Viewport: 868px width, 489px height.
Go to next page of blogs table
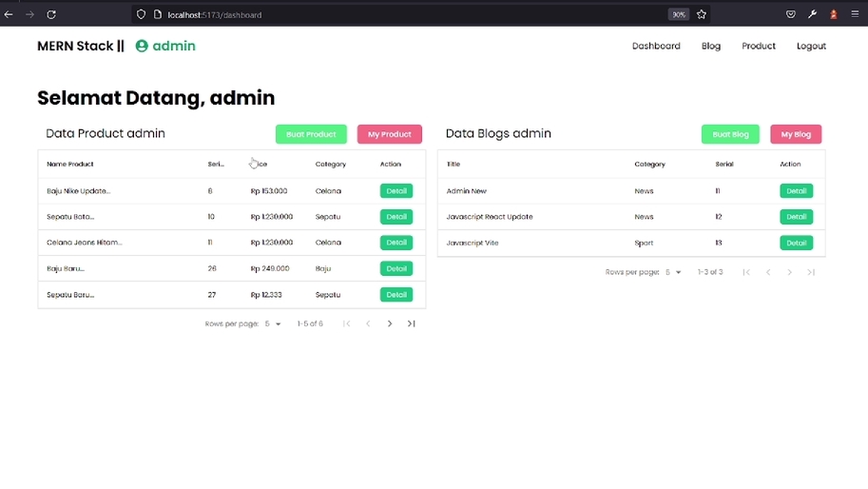(789, 272)
